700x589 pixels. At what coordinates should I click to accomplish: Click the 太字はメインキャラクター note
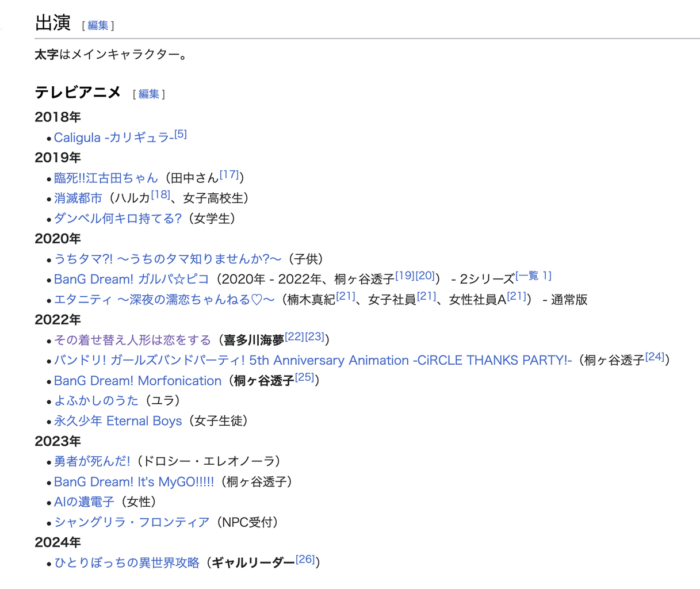point(113,55)
